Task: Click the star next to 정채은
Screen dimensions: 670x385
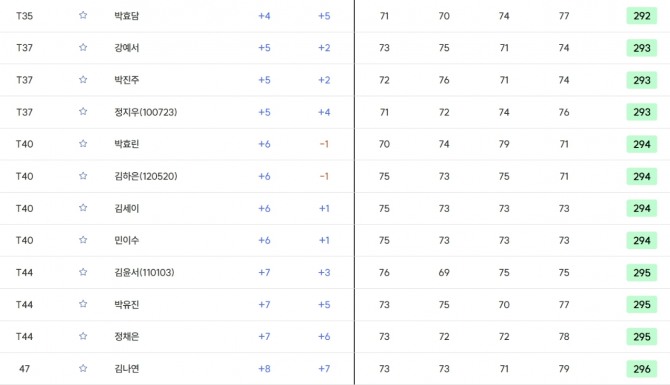Action: click(83, 336)
